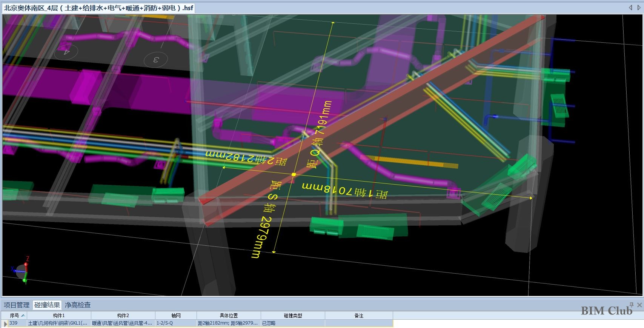Select the 已忽略 collision type cell
This screenshot has height=328, width=644.
click(x=293, y=323)
